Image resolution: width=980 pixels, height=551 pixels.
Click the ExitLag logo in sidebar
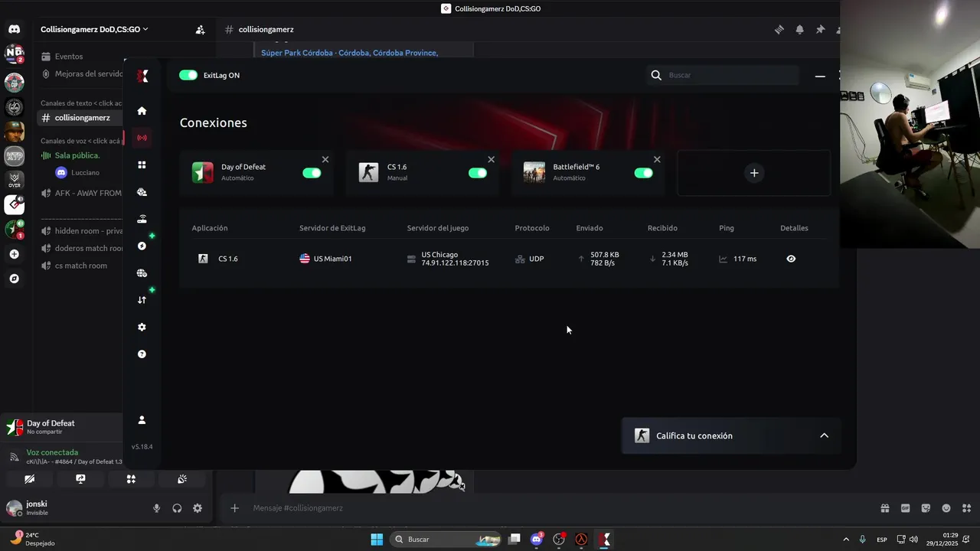(x=142, y=76)
